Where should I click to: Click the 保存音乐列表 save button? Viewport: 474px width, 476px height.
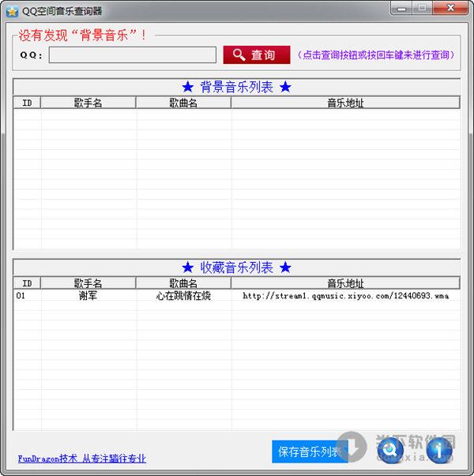point(310,452)
